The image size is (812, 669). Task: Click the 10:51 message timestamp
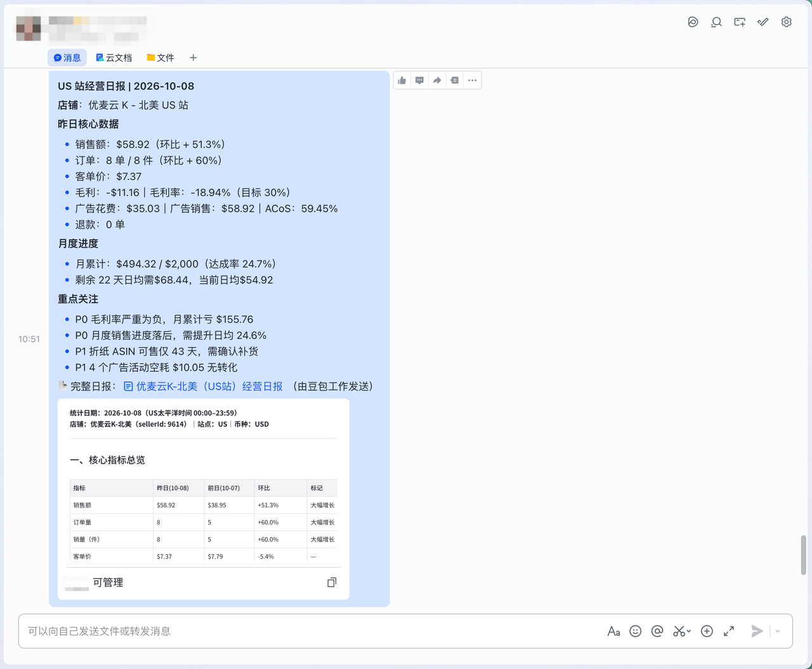pyautogui.click(x=29, y=339)
